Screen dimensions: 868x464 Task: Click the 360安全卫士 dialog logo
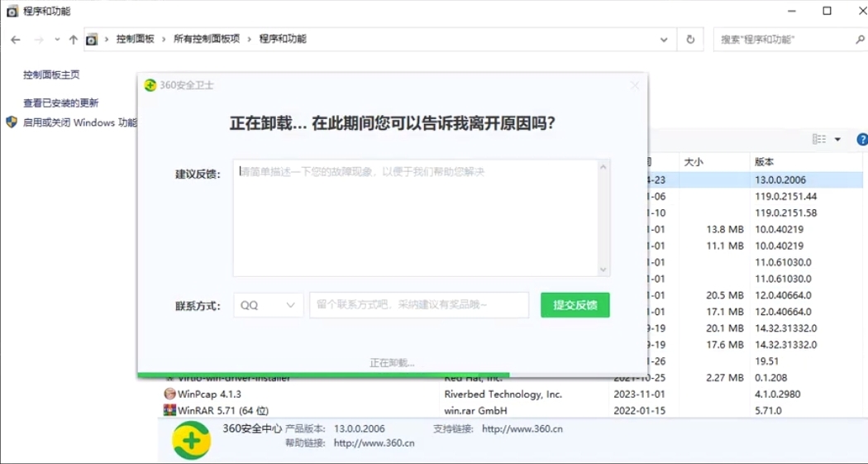tap(150, 85)
